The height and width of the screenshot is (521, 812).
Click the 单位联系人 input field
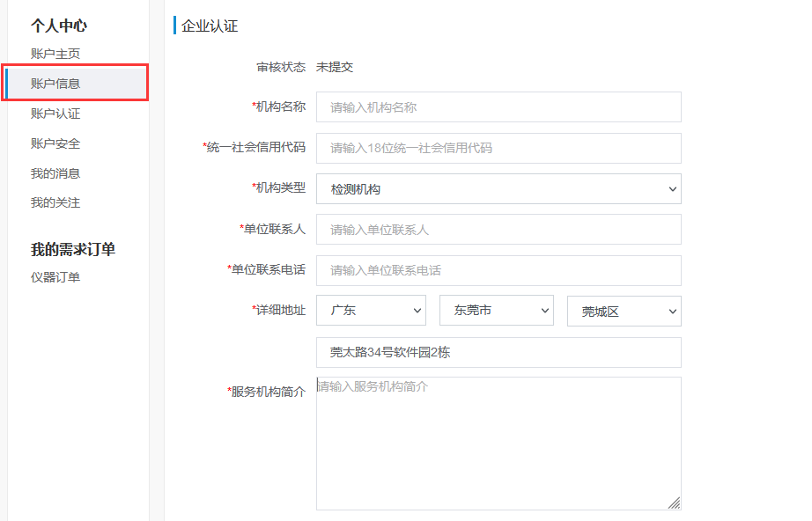click(x=498, y=229)
